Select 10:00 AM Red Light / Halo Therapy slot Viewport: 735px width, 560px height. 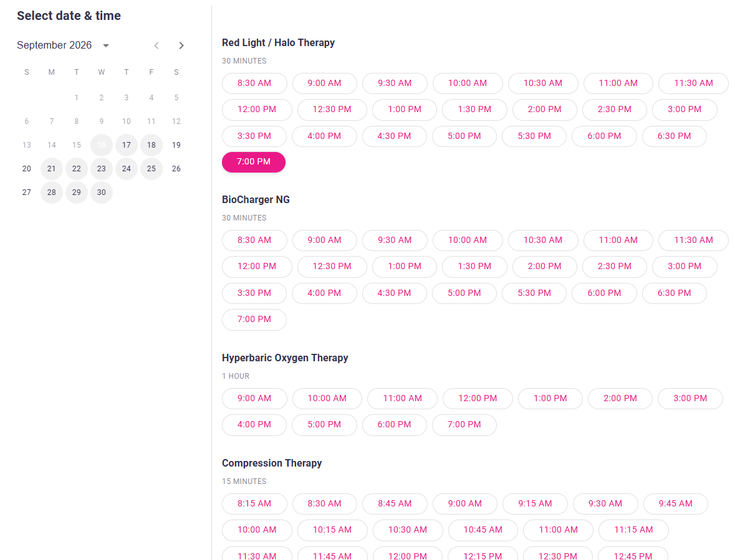(468, 83)
